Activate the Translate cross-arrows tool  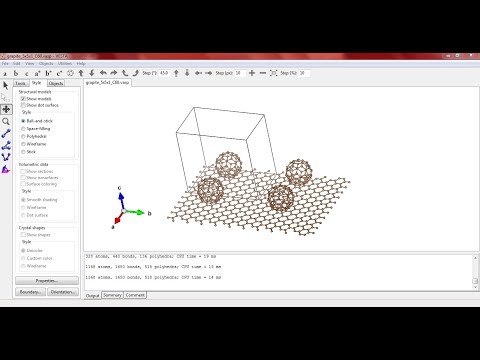tap(6, 109)
